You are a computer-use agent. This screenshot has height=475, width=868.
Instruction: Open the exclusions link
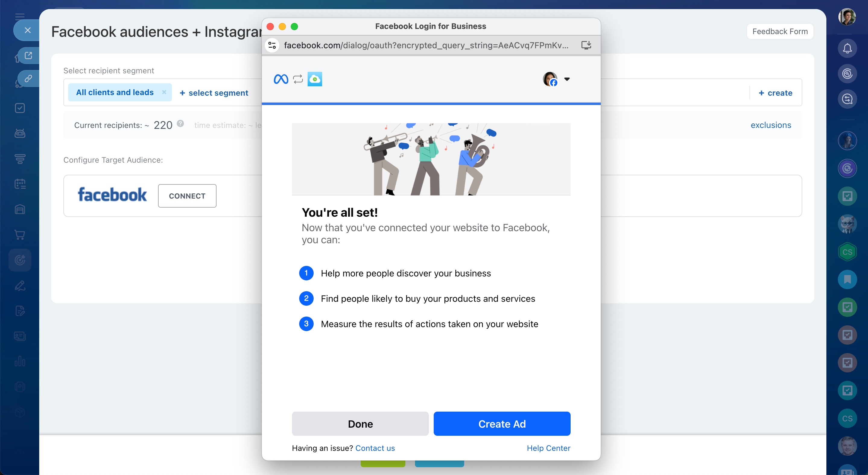click(771, 125)
